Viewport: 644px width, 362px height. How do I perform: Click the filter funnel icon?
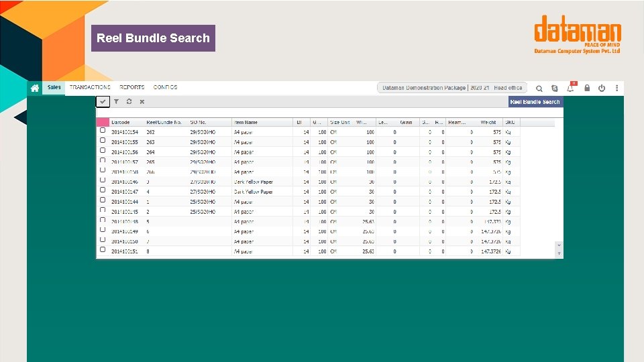point(117,101)
